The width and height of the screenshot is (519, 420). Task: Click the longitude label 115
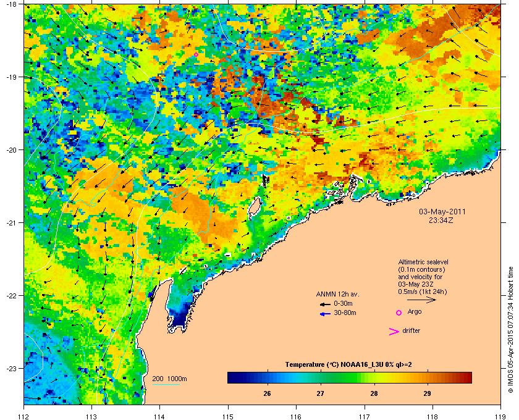(x=228, y=416)
